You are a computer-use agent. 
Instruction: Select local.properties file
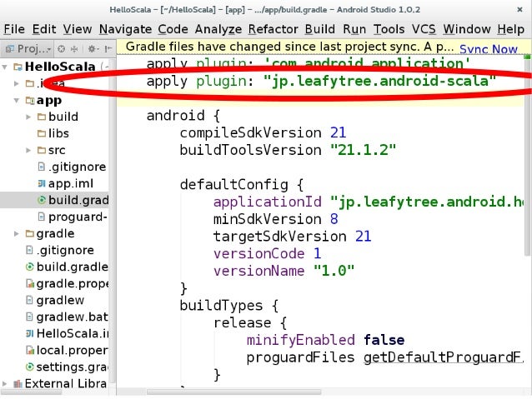[73, 350]
